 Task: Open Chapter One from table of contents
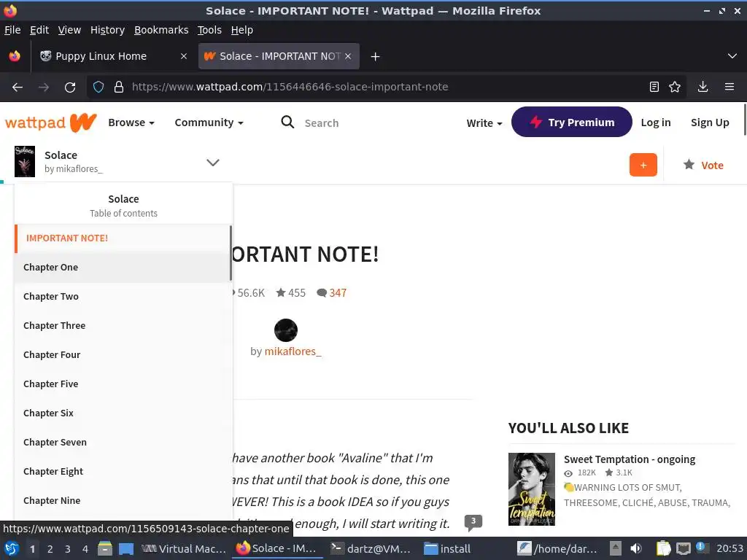pos(123,267)
